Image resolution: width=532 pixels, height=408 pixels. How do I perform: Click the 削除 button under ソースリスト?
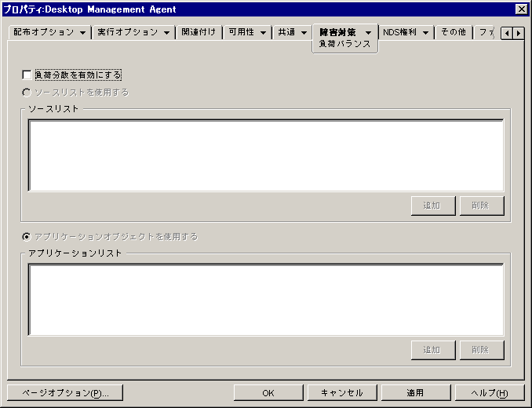click(482, 206)
